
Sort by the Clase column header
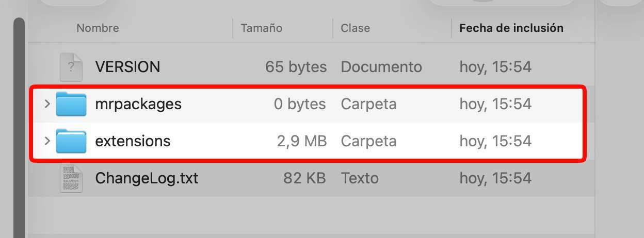point(355,28)
